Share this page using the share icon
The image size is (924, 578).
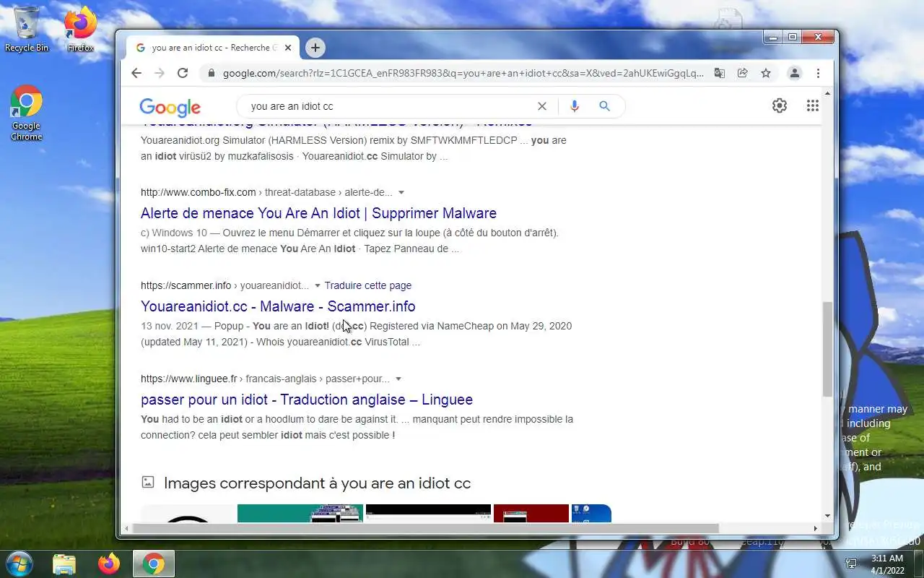pos(742,73)
